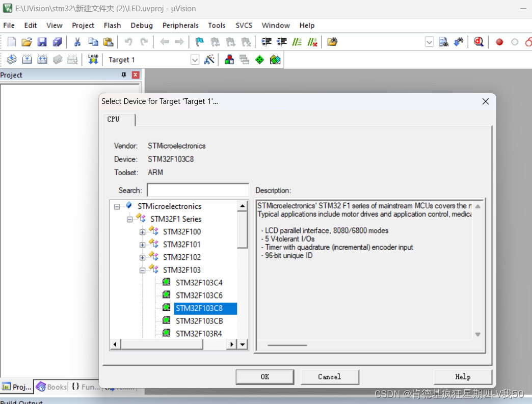Insert breakpoint using red dot icon

pyautogui.click(x=499, y=42)
